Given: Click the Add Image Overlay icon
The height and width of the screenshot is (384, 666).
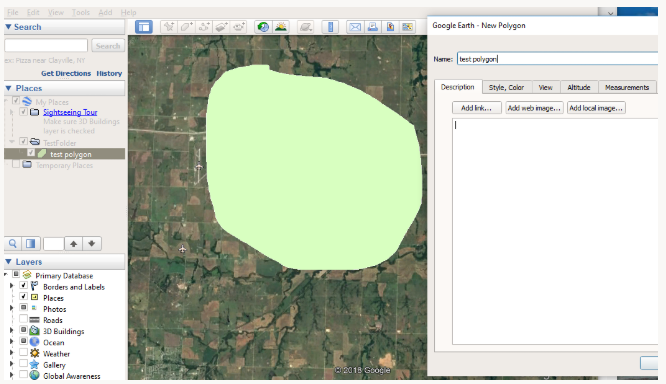Looking at the screenshot, I should 221,27.
